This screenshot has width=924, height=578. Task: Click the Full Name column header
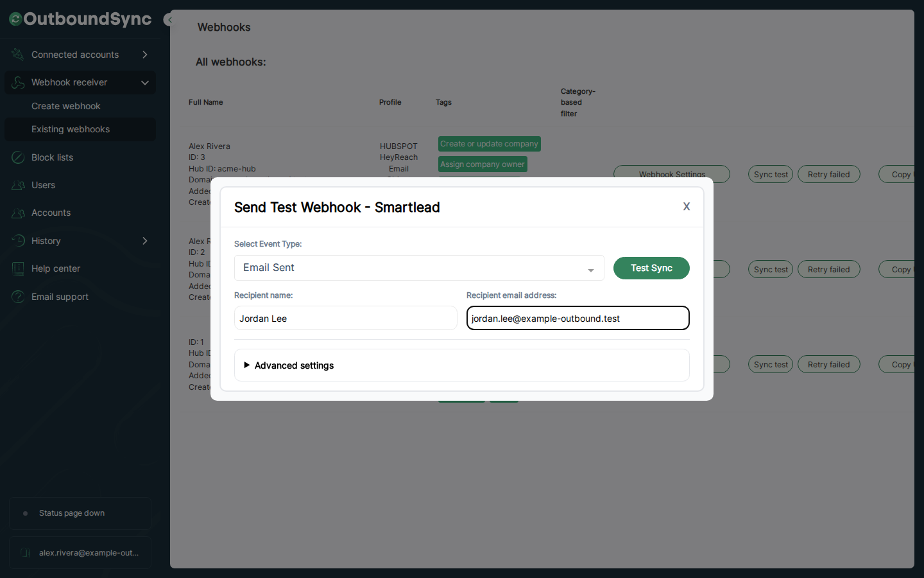point(206,102)
